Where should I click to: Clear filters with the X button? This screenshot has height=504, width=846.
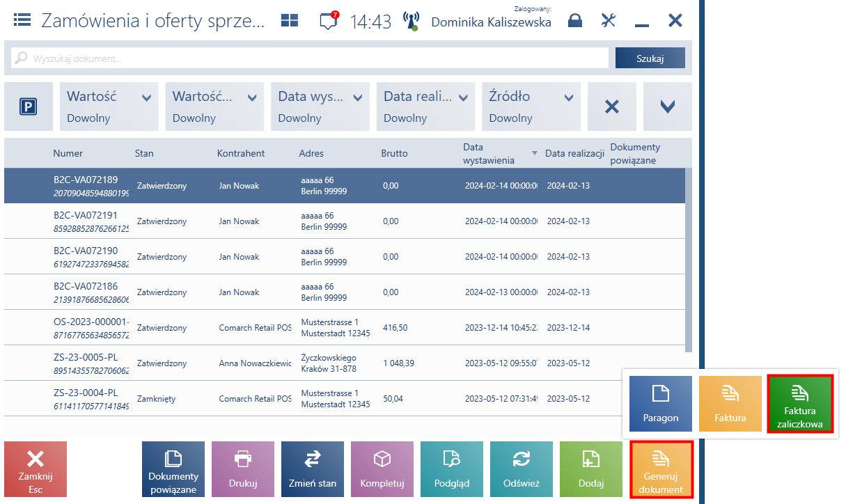[612, 107]
